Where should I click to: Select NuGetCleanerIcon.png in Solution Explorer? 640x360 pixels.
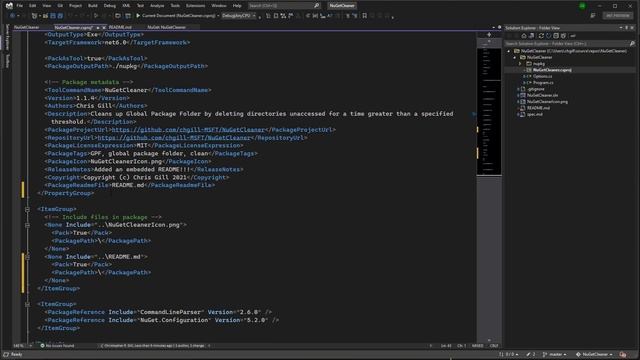[547, 102]
